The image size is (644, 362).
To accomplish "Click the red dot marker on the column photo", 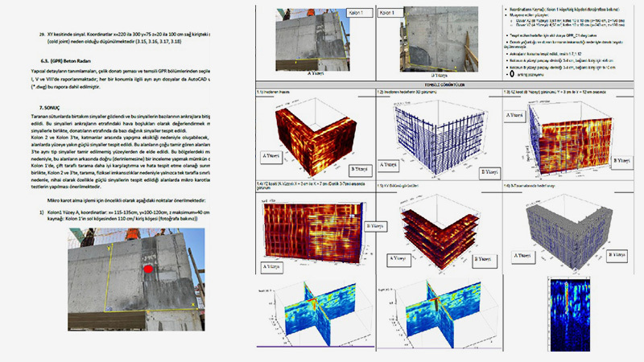I will 147,269.
